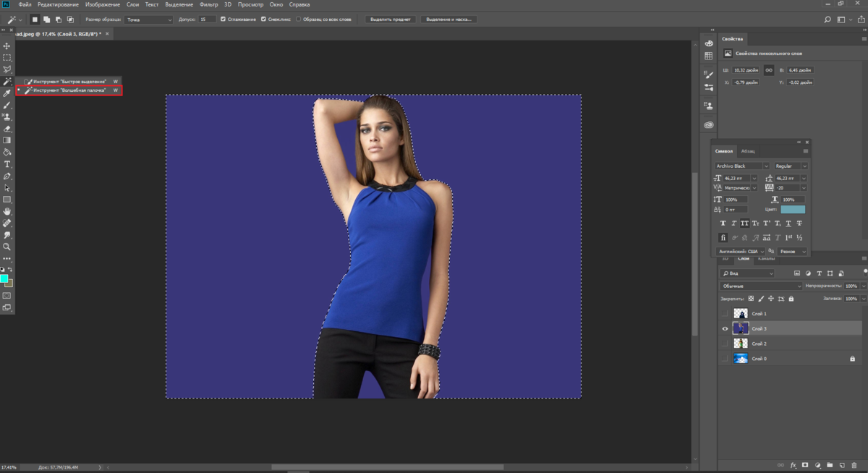868x473 pixels.
Task: Select the Eyedropper tool
Action: click(7, 93)
